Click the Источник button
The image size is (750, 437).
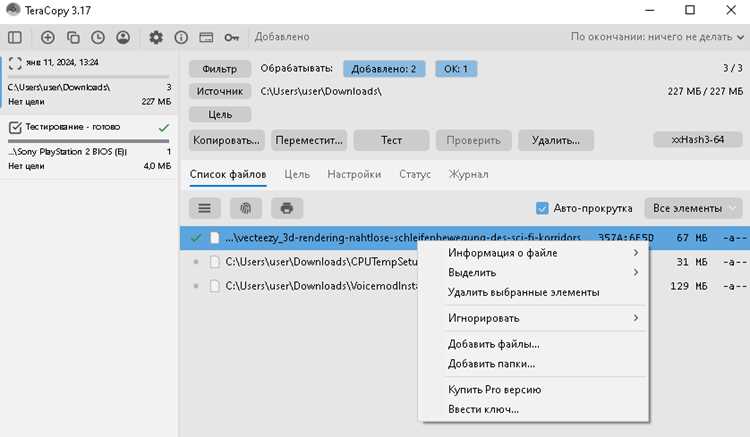tap(220, 91)
